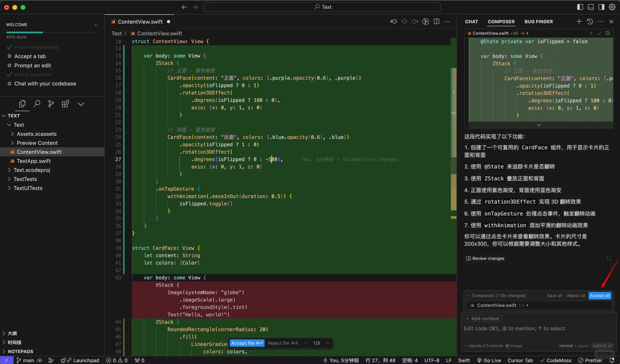This screenshot has width=620, height=364.
Task: Open the composer history icon
Action: pos(590,22)
